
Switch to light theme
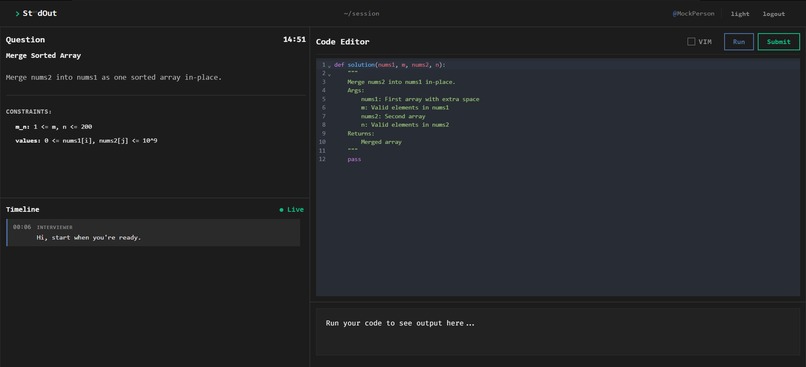click(740, 14)
